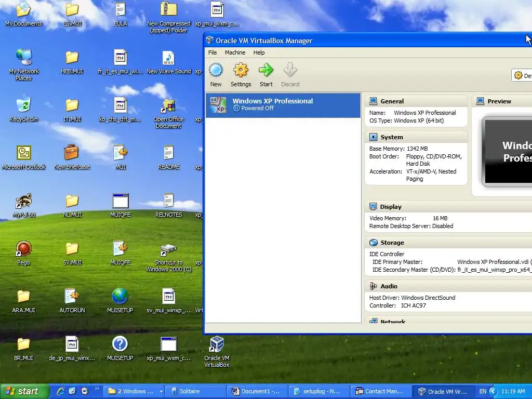532x399 pixels.
Task: Select the New Wave Sound file icon
Action: [168, 61]
